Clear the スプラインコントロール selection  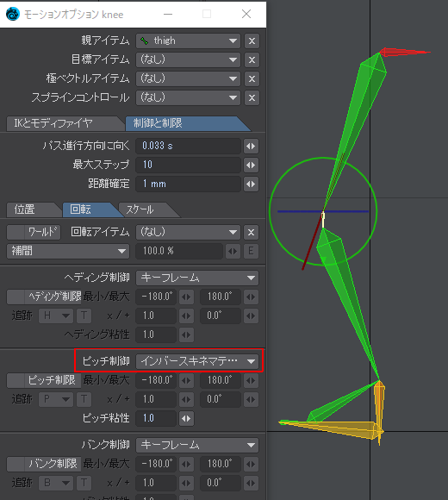[252, 98]
